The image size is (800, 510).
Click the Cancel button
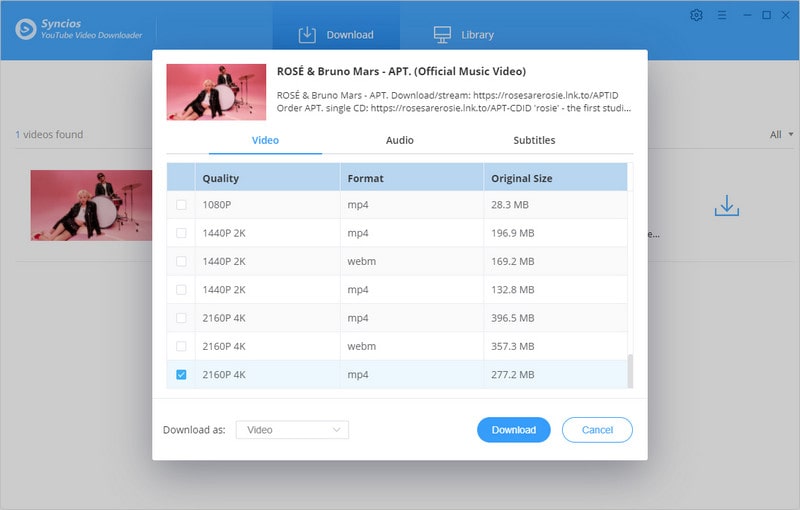(597, 430)
